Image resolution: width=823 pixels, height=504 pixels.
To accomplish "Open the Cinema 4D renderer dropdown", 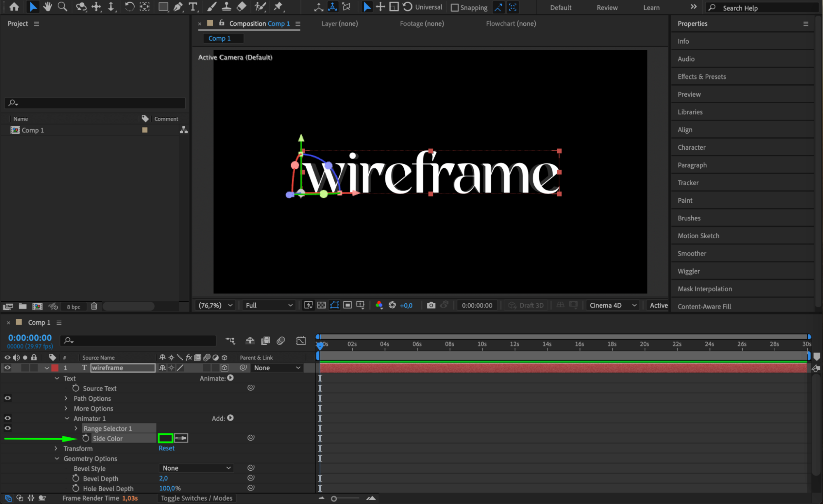I will [613, 305].
